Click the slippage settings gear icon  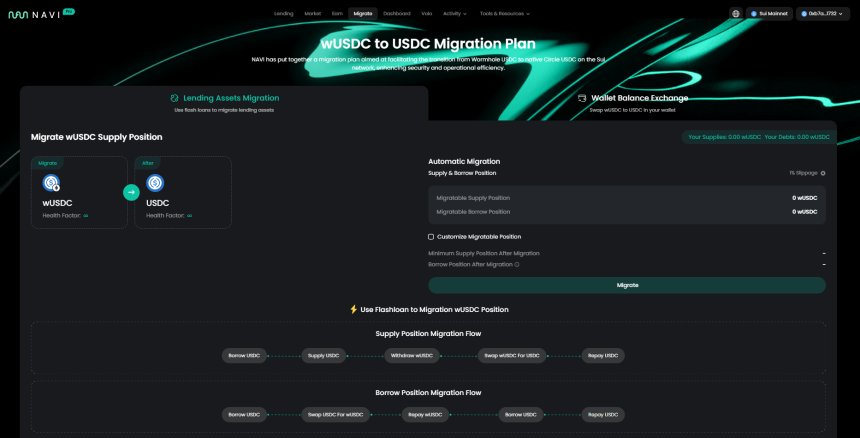pyautogui.click(x=823, y=173)
